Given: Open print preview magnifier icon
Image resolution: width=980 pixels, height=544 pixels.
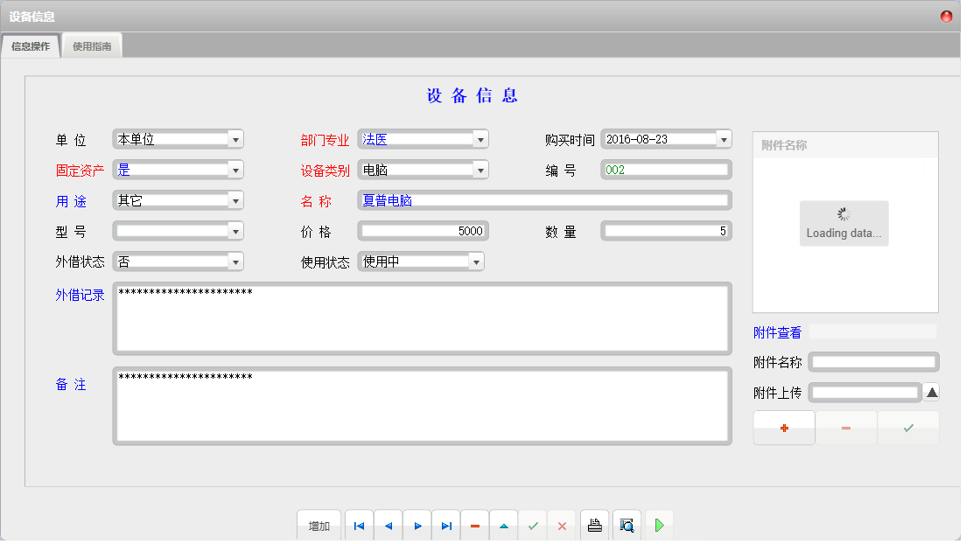Looking at the screenshot, I should click(626, 526).
